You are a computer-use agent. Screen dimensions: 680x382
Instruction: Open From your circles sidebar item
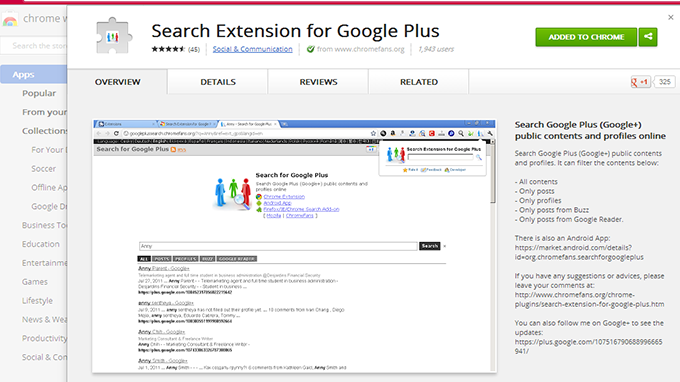point(45,112)
